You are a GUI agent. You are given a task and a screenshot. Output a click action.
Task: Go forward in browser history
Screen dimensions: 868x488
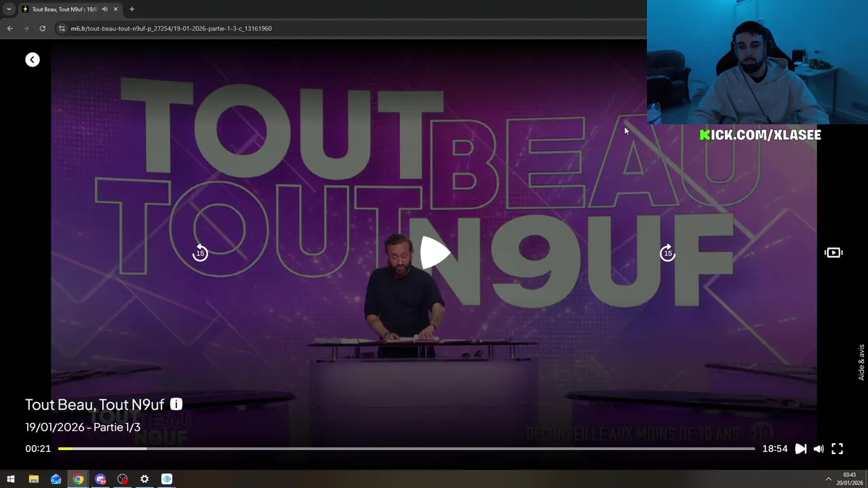[x=26, y=28]
